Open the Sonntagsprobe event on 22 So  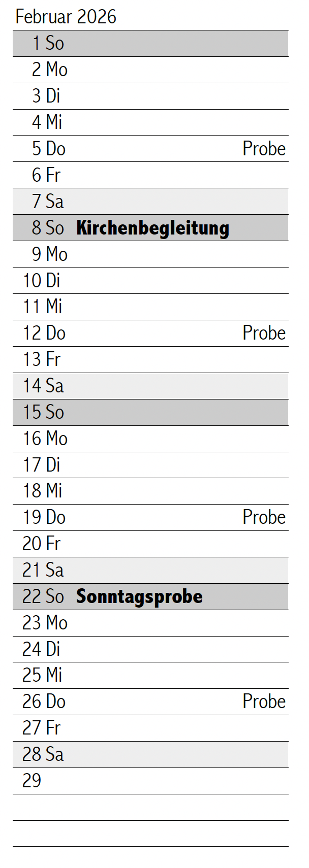pyautogui.click(x=139, y=596)
